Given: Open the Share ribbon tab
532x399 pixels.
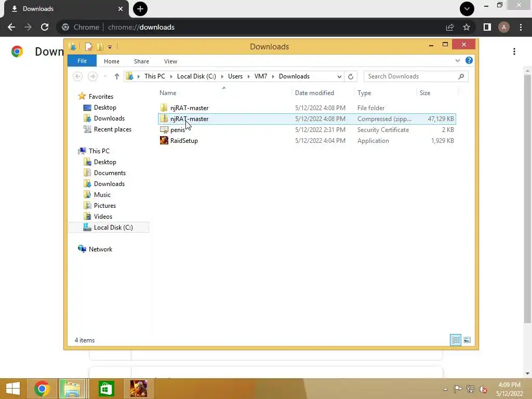Looking at the screenshot, I should coord(141,61).
